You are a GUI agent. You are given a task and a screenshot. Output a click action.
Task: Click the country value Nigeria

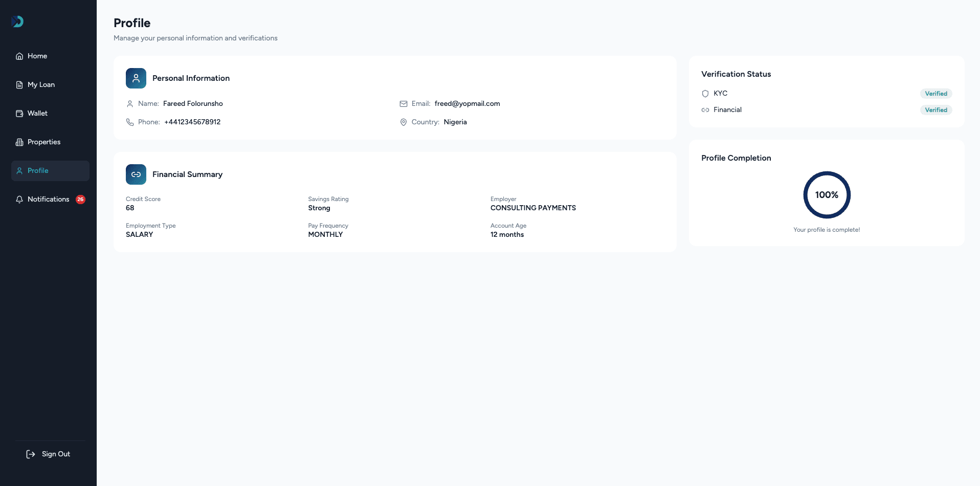[455, 122]
